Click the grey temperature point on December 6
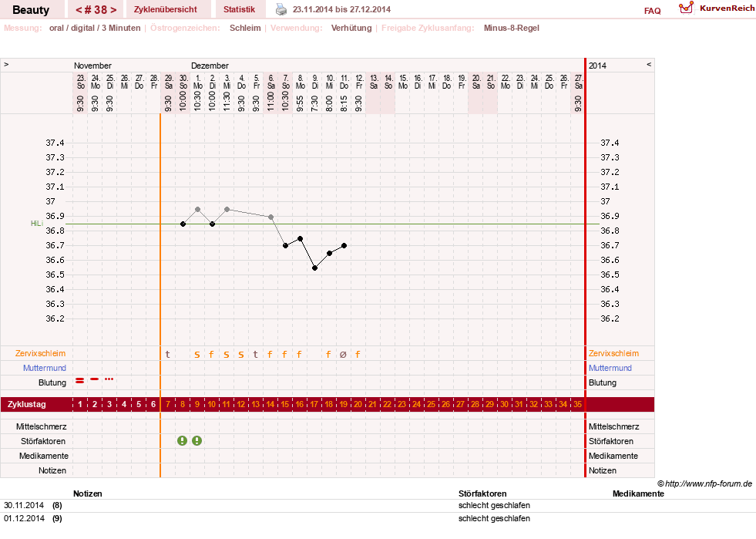The image size is (756, 539). tap(271, 217)
